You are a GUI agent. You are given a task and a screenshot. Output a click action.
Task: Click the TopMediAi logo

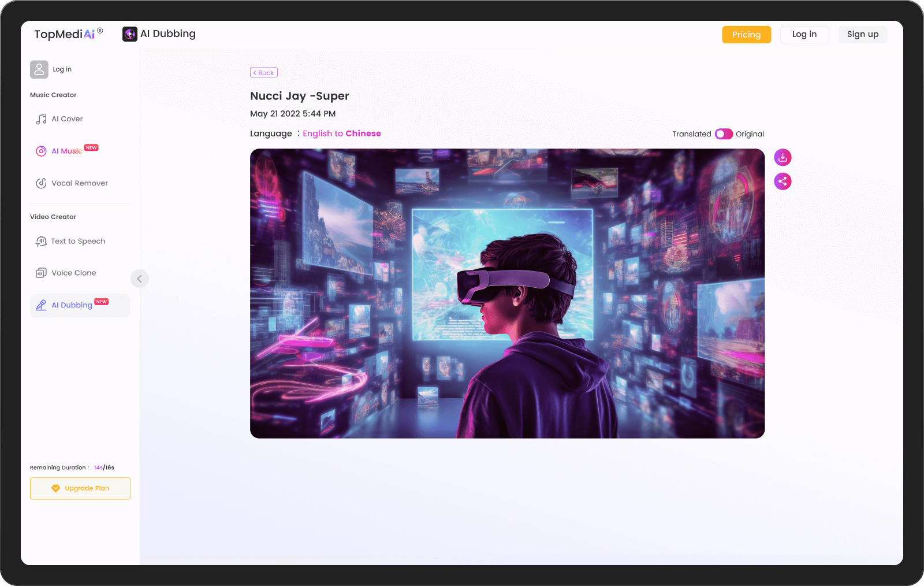click(65, 34)
